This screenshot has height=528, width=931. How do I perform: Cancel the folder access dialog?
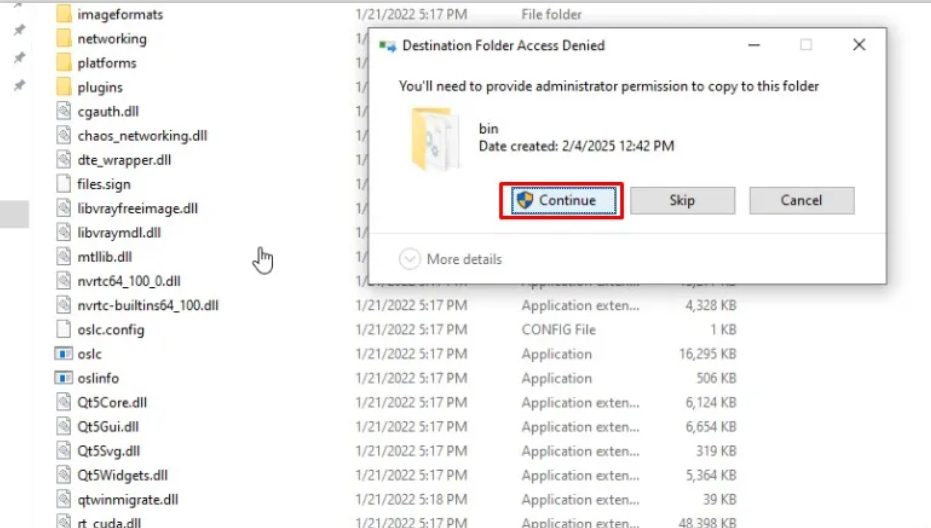(801, 200)
